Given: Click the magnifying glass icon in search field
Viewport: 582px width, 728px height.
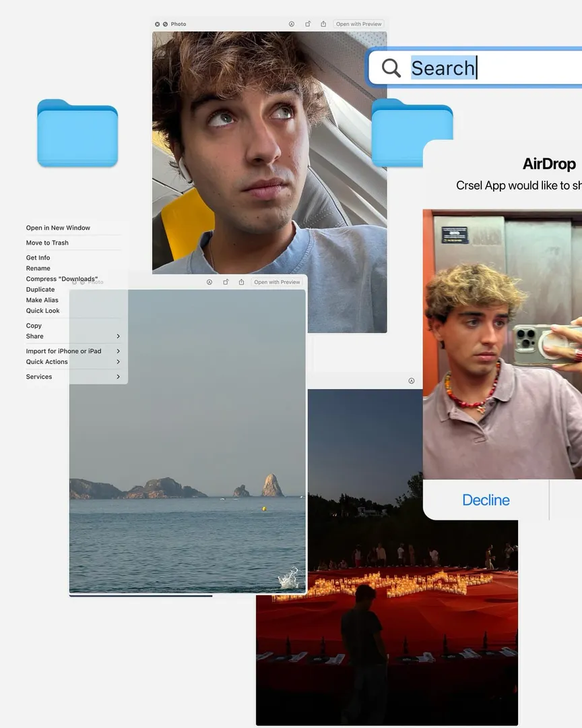Looking at the screenshot, I should [391, 68].
